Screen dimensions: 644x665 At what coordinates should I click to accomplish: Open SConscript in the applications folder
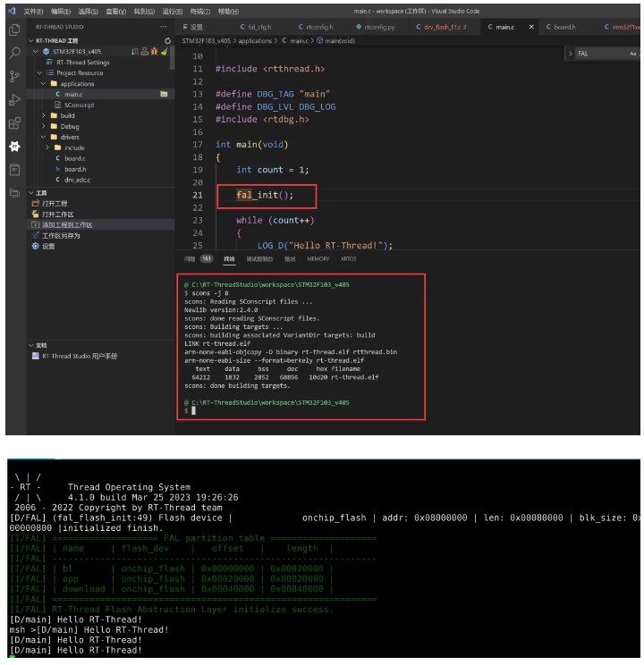pyautogui.click(x=79, y=105)
